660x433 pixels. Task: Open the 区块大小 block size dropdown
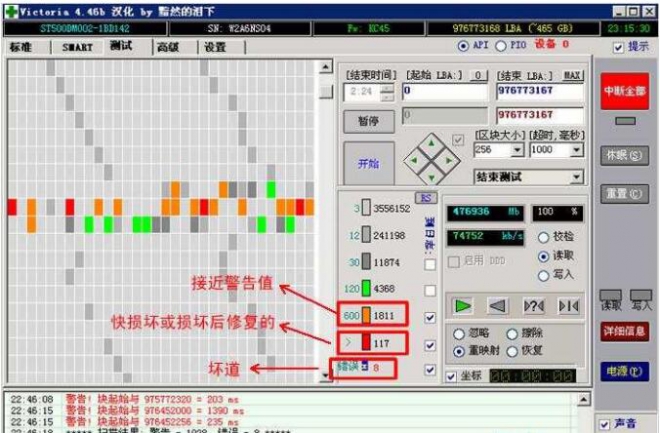coord(517,150)
